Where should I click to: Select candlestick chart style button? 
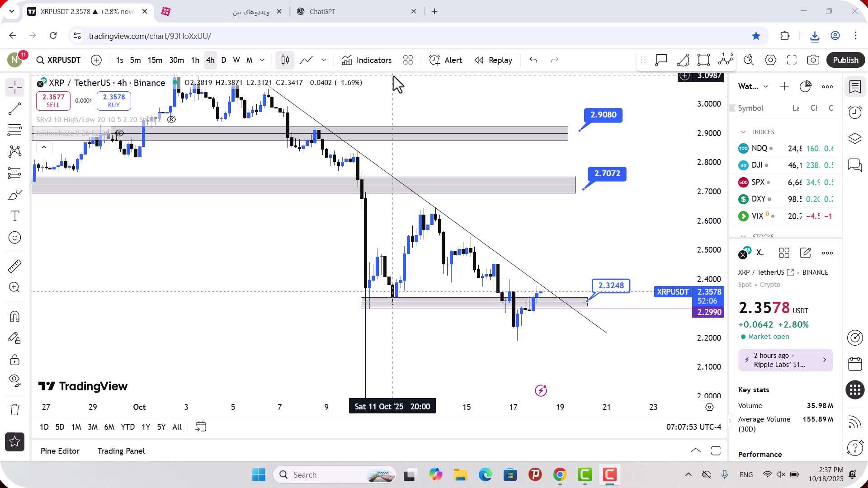pos(285,60)
